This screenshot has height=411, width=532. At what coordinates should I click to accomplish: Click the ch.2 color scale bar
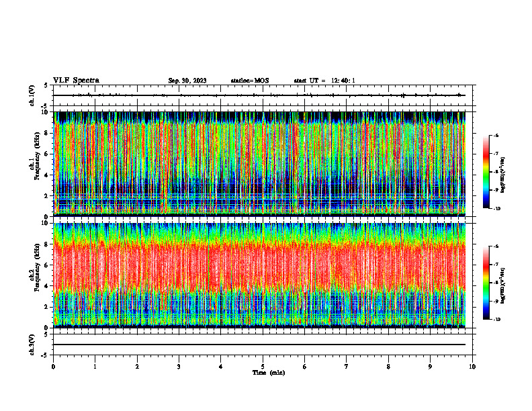[x=486, y=283]
